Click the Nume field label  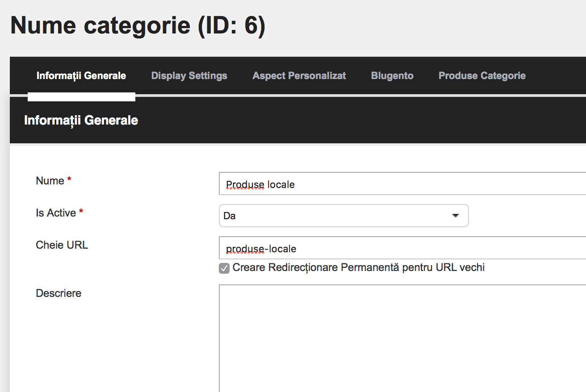(50, 181)
